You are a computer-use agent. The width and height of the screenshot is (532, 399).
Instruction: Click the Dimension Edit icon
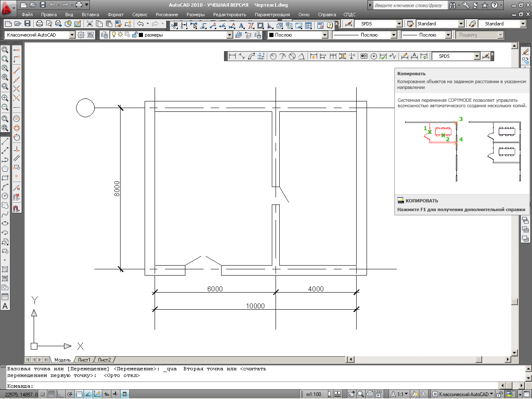pos(405,56)
